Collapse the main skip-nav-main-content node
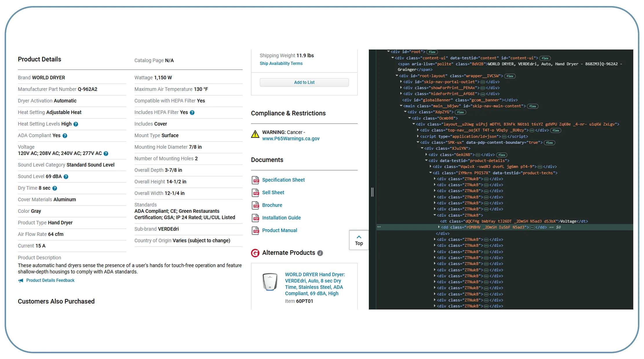The image size is (644, 359). click(x=401, y=106)
